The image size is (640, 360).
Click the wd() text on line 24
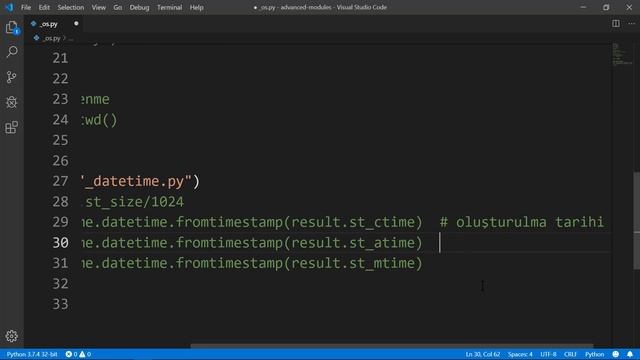(100, 120)
